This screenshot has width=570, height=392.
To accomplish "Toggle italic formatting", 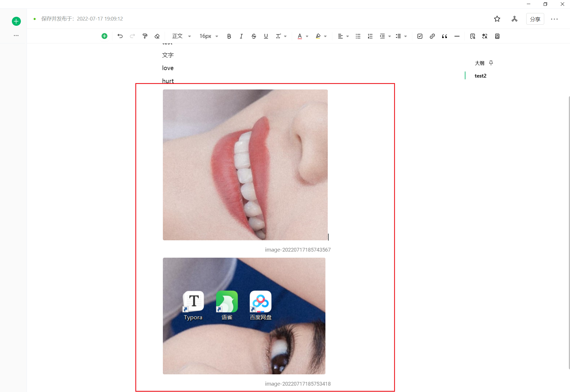I will point(241,36).
